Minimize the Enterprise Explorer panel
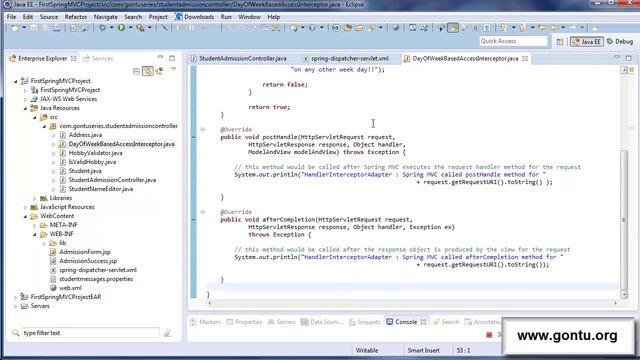This screenshot has height=360, width=640. click(x=160, y=58)
